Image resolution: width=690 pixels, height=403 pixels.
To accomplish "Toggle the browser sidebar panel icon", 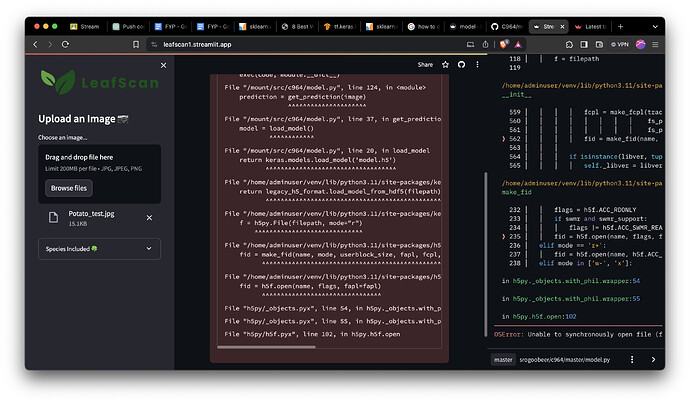I will [584, 44].
